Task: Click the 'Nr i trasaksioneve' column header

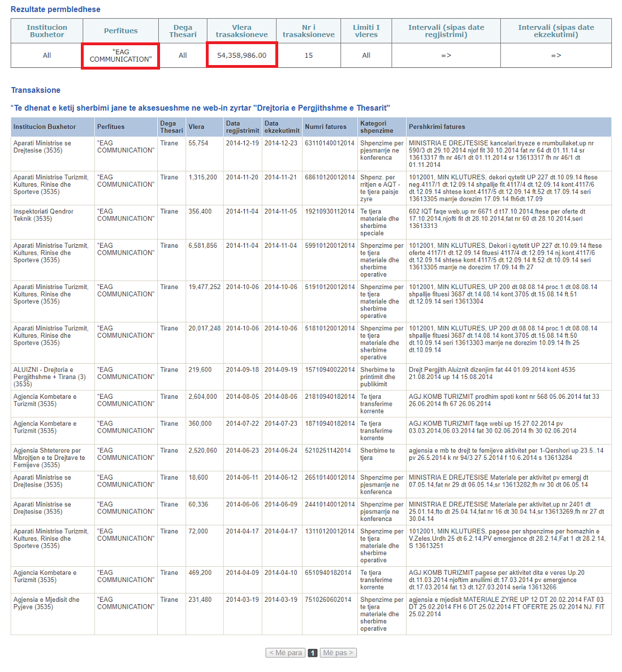Action: coord(308,31)
